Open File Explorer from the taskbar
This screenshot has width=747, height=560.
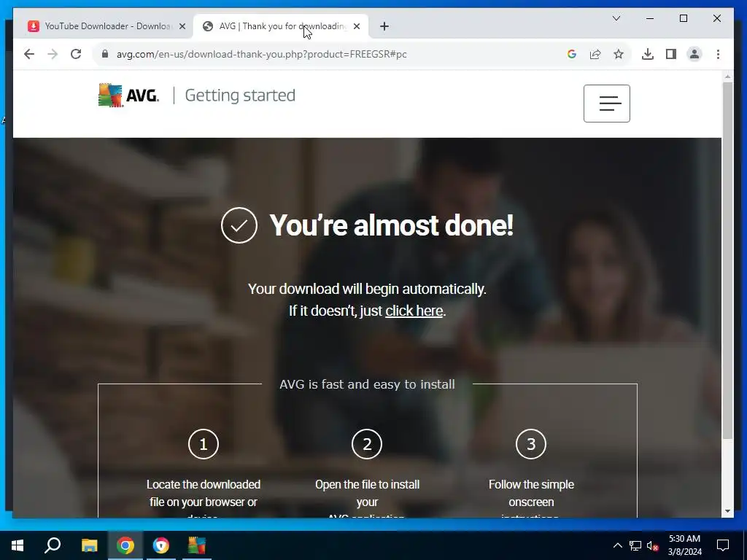point(89,545)
